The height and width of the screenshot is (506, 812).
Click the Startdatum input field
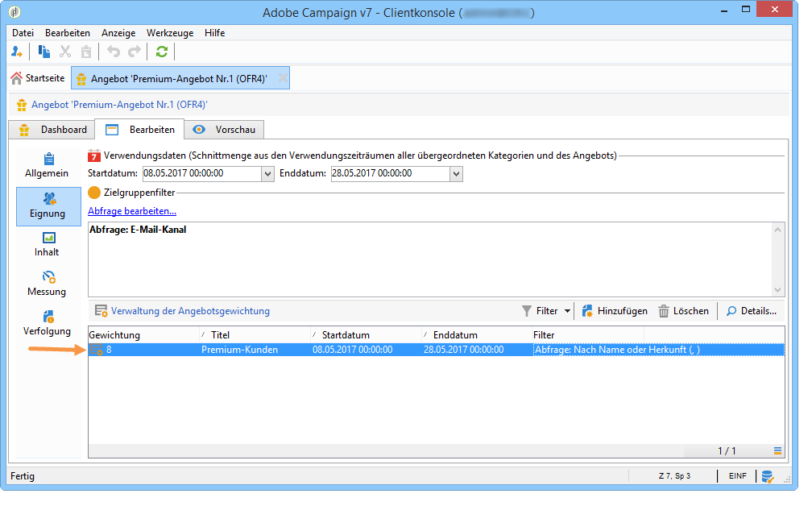pyautogui.click(x=202, y=174)
